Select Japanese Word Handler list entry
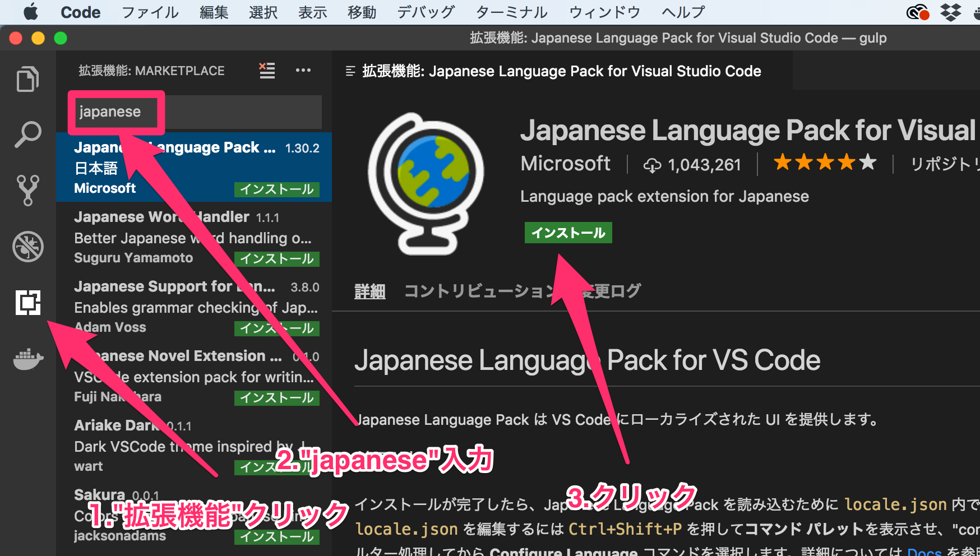980x556 pixels. click(x=194, y=237)
